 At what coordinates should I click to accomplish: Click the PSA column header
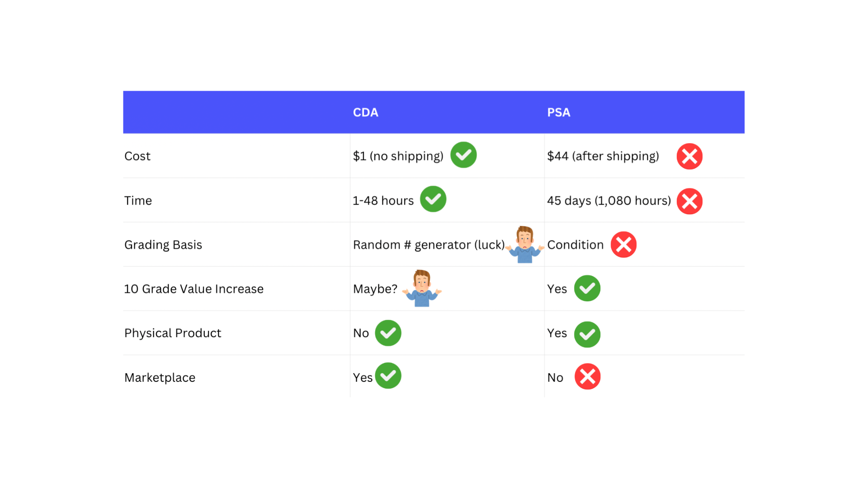coord(559,113)
